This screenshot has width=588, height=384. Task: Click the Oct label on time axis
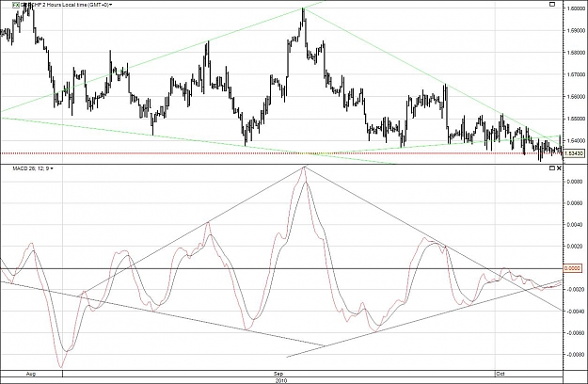pos(501,374)
